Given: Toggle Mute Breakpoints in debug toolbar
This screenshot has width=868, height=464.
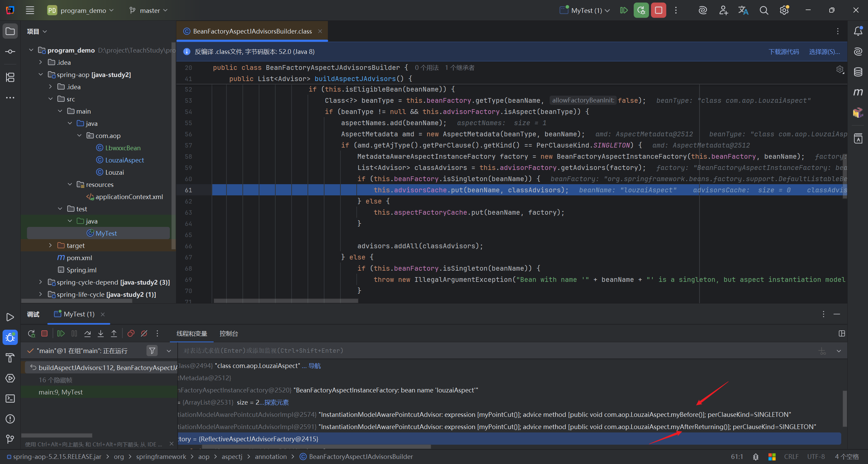Looking at the screenshot, I should (x=144, y=334).
